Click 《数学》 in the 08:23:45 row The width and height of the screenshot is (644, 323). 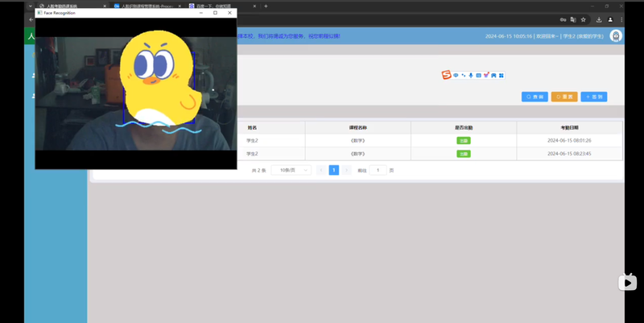click(357, 154)
